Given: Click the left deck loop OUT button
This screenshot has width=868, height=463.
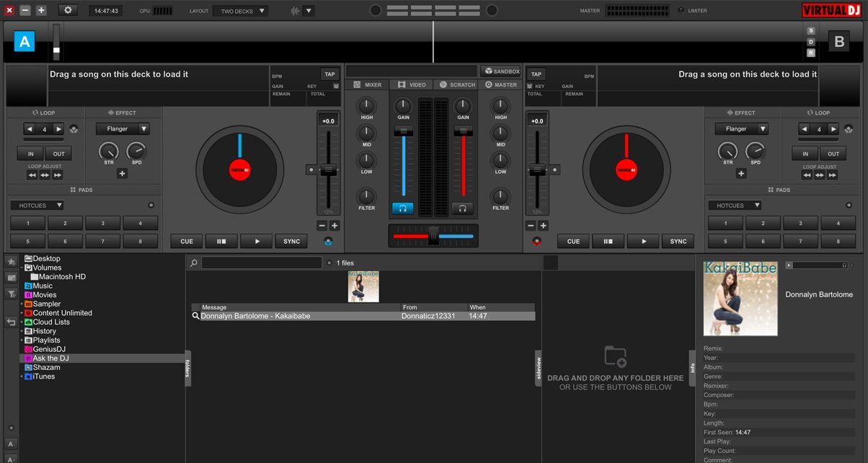Looking at the screenshot, I should coord(58,154).
